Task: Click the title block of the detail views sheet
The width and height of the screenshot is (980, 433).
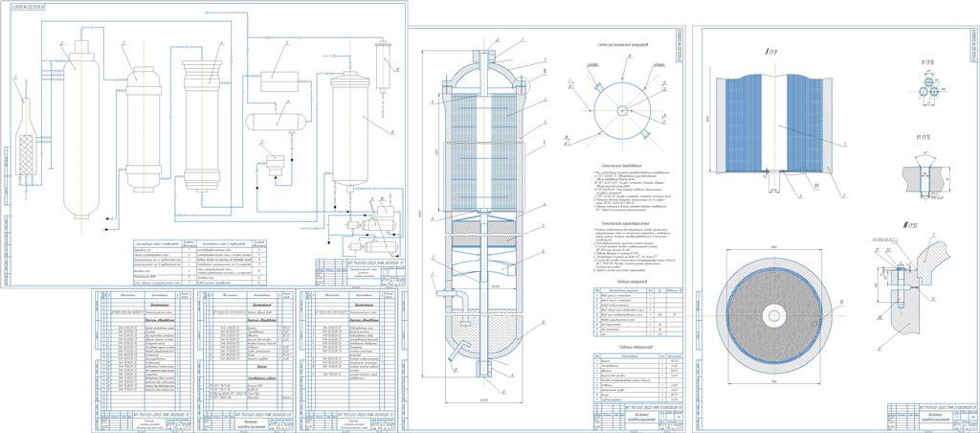Action: point(932,418)
